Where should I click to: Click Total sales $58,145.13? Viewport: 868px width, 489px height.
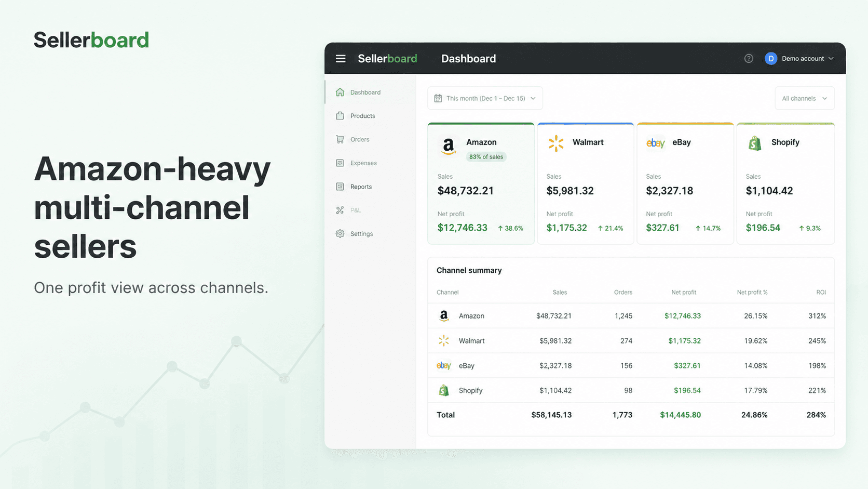(x=551, y=415)
